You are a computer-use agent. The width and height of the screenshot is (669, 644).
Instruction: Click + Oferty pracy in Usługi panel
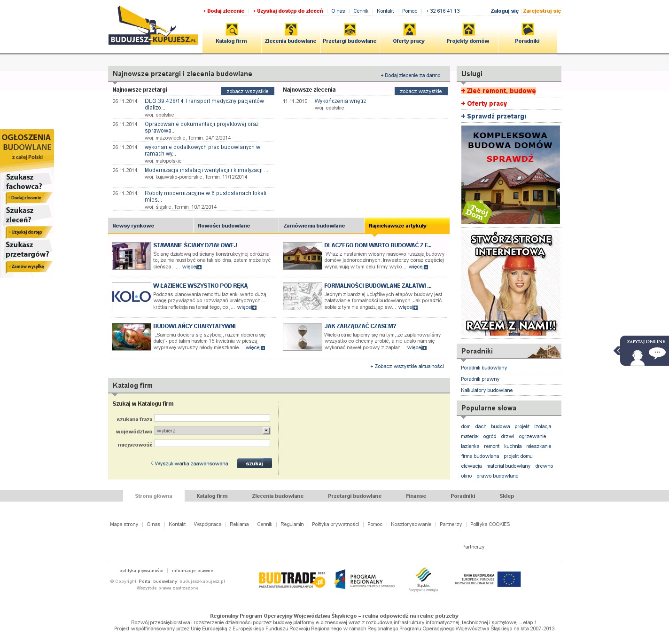484,103
